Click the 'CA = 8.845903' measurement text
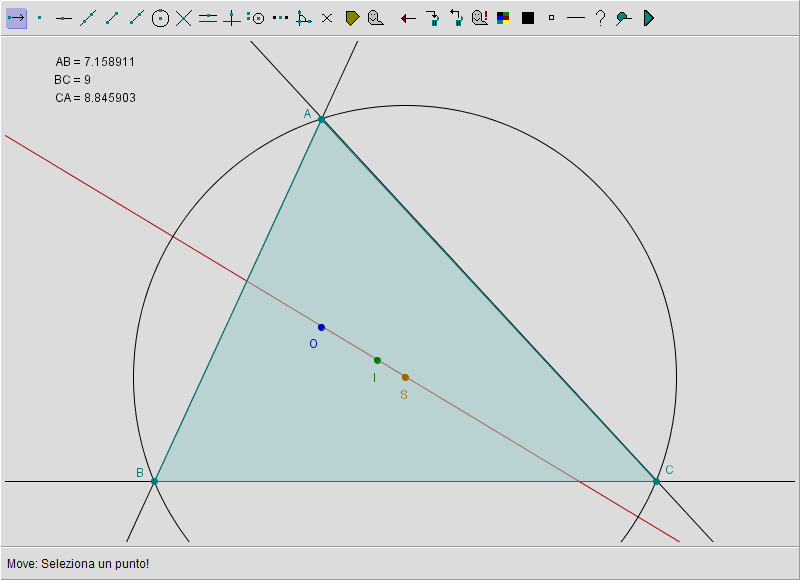800x580 pixels. (x=95, y=97)
